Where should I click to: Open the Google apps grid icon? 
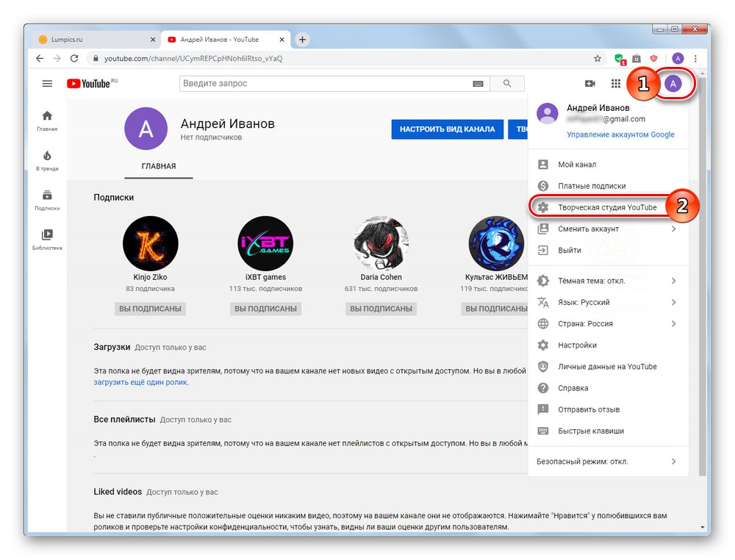tap(616, 83)
